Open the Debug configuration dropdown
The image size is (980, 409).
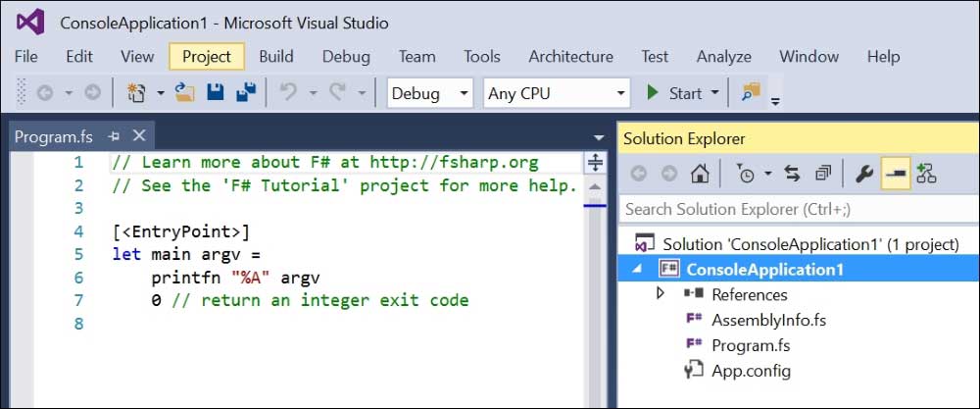[430, 93]
